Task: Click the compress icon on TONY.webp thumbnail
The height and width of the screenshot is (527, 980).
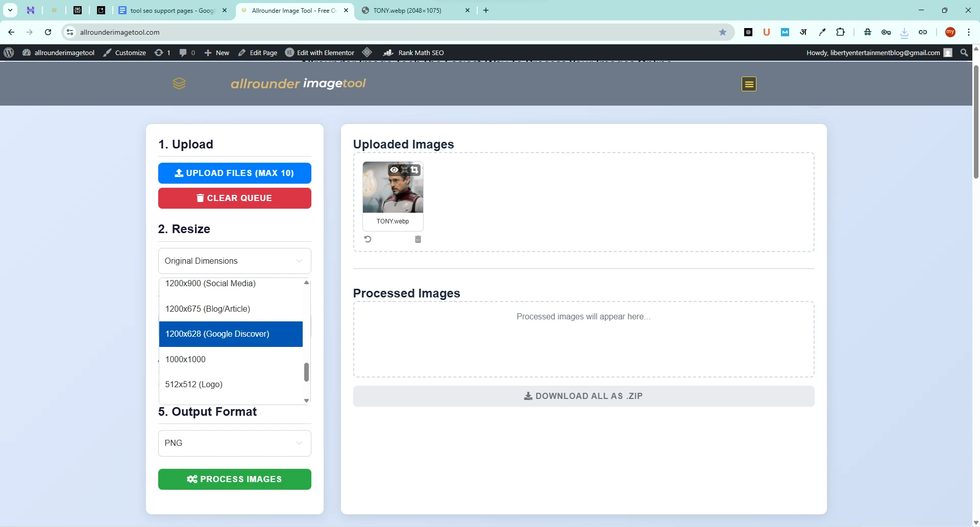Action: 404,170
